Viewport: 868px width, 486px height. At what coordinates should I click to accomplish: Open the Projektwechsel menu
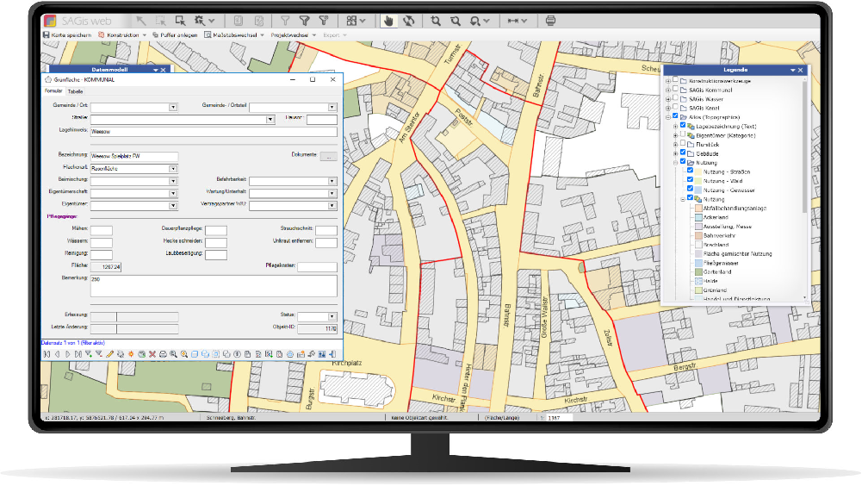[x=292, y=35]
